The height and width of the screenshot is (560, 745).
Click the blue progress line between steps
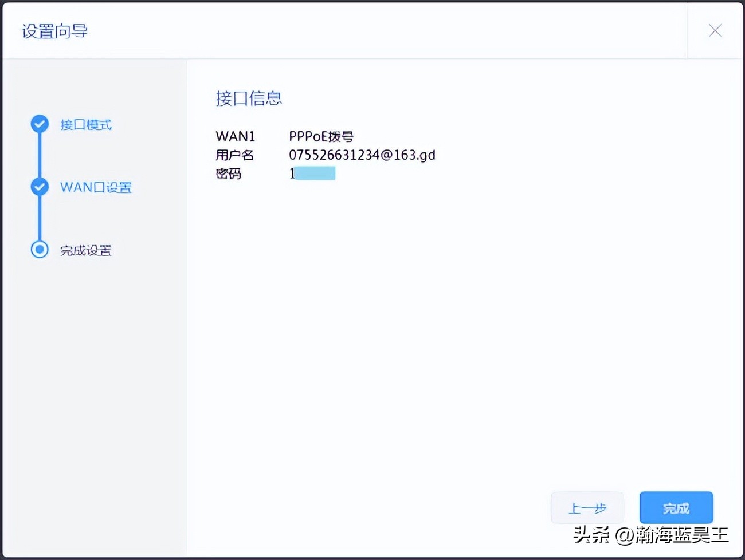(39, 156)
